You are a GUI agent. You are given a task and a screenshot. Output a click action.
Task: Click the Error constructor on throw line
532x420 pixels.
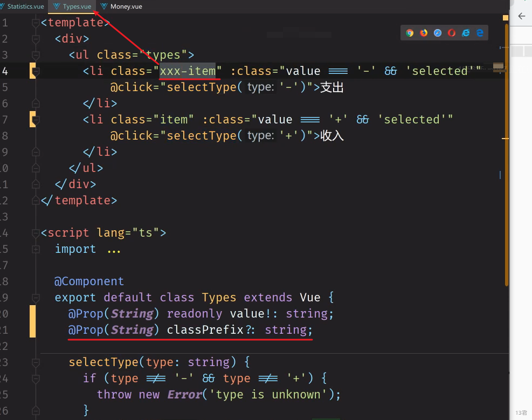click(184, 395)
